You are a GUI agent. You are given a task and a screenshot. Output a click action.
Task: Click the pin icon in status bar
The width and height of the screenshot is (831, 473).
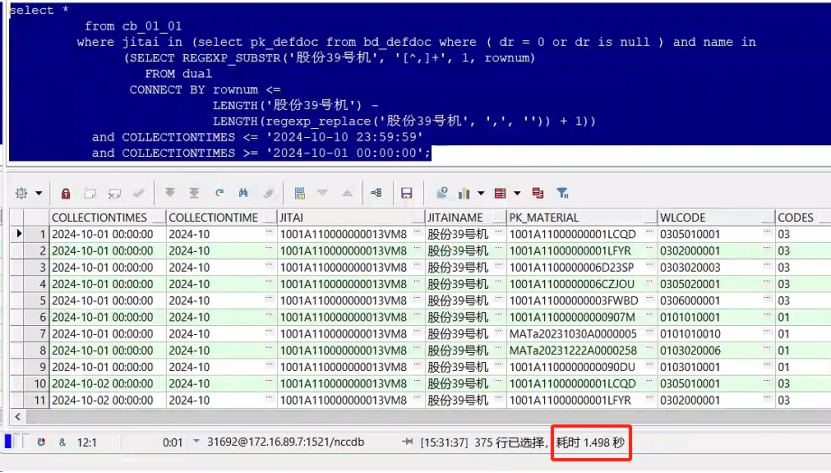tap(407, 441)
